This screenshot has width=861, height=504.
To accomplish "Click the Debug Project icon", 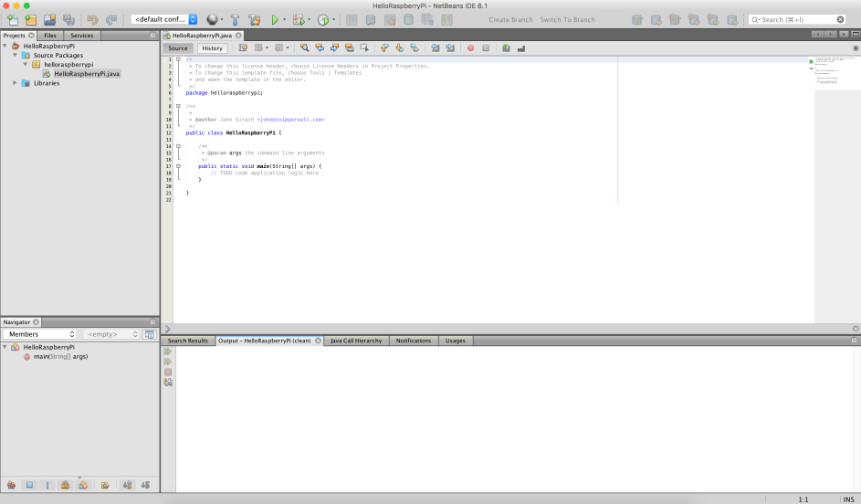I will pyautogui.click(x=299, y=20).
